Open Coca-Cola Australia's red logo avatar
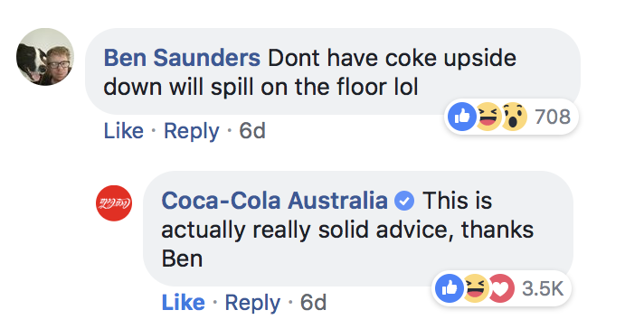The image size is (644, 329). (x=114, y=203)
